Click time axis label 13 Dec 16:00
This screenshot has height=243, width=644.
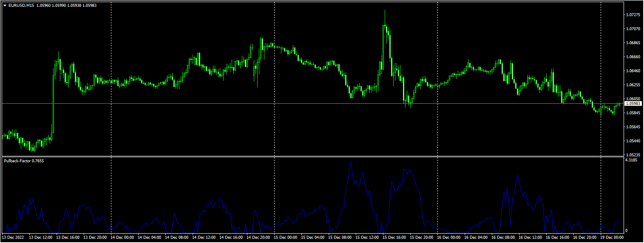68,237
